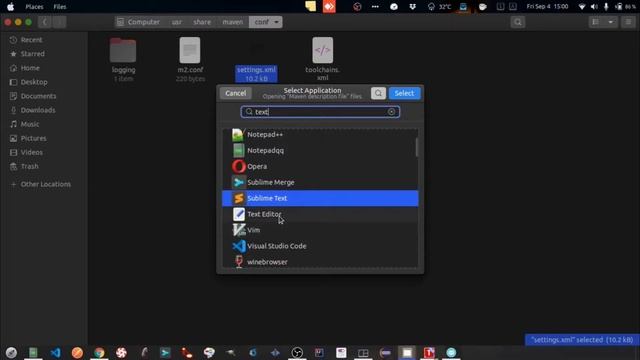Open Documents in the sidebar
Screen dimensions: 640x360
[x=38, y=96]
